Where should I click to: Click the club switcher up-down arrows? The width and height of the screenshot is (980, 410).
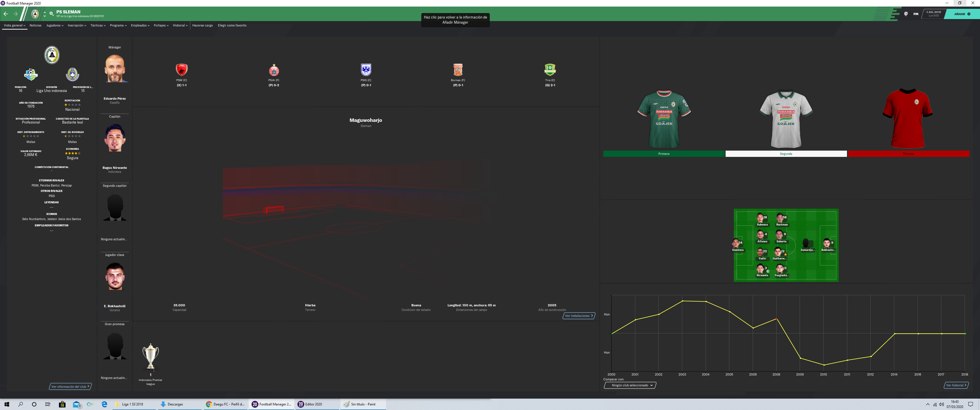click(44, 14)
